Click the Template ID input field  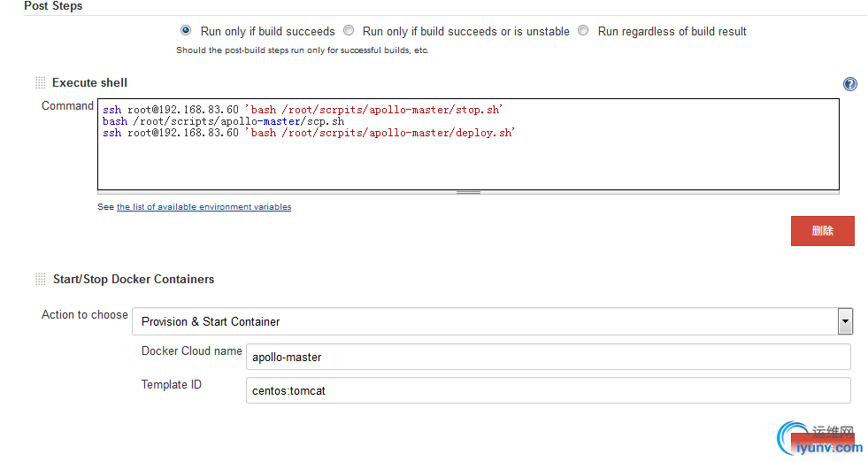pos(548,390)
